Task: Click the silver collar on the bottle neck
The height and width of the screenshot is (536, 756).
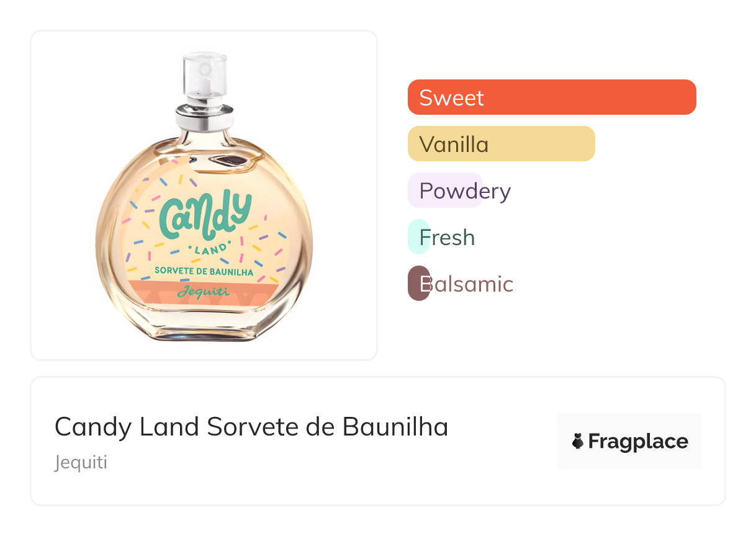Action: [204, 115]
